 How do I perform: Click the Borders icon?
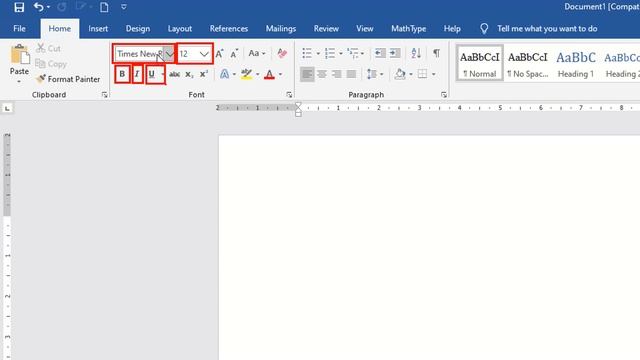[422, 74]
